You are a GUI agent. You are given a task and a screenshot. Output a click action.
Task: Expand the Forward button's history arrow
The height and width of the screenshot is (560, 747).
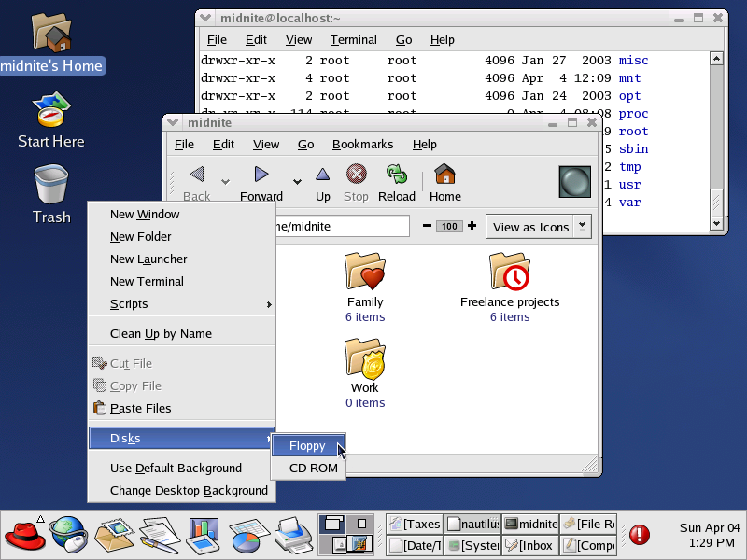pos(297,183)
